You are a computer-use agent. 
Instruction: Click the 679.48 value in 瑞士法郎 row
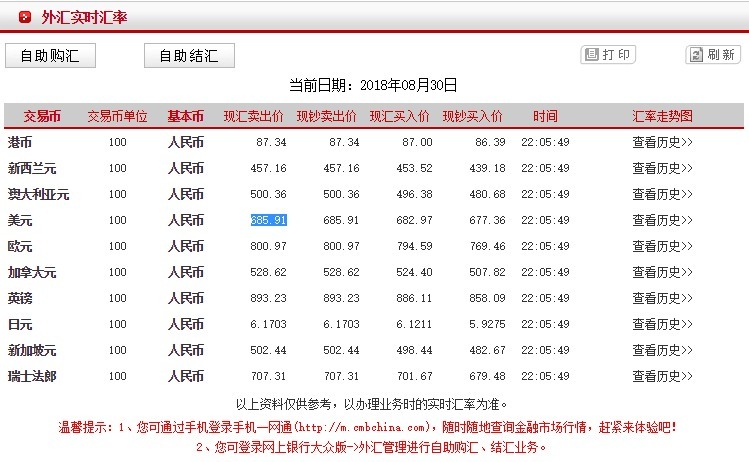click(487, 376)
